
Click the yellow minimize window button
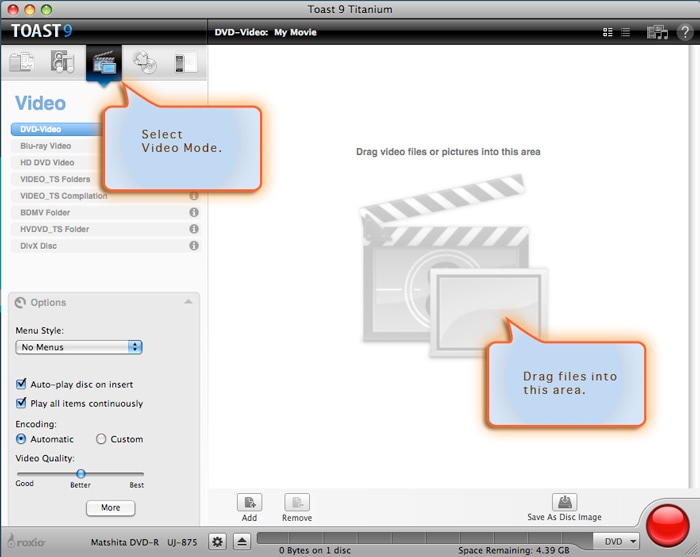[x=30, y=9]
